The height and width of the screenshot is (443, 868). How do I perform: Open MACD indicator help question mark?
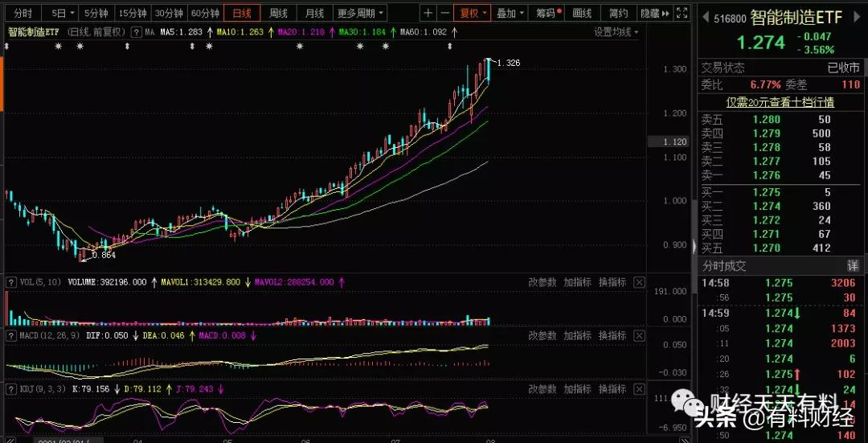[x=10, y=335]
